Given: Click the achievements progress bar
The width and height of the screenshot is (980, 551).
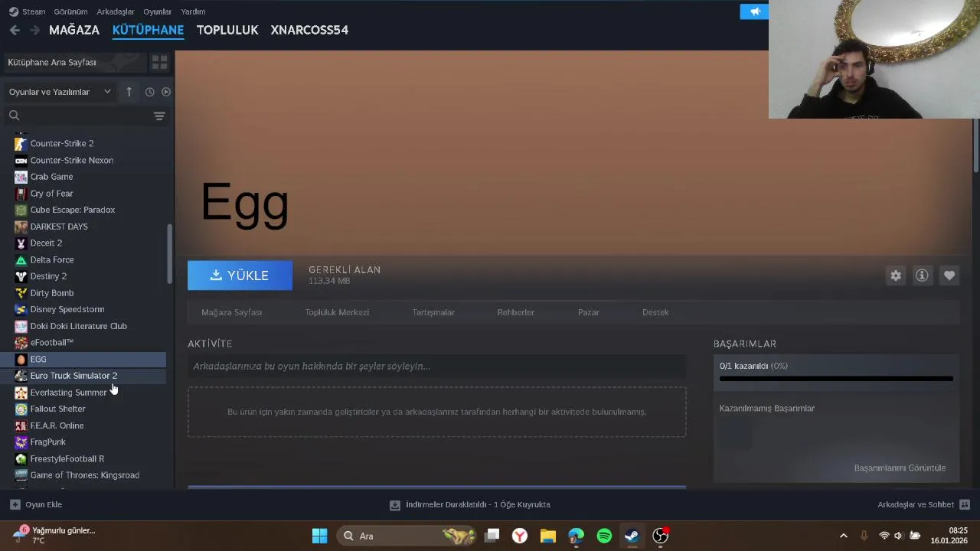Looking at the screenshot, I should coord(836,378).
